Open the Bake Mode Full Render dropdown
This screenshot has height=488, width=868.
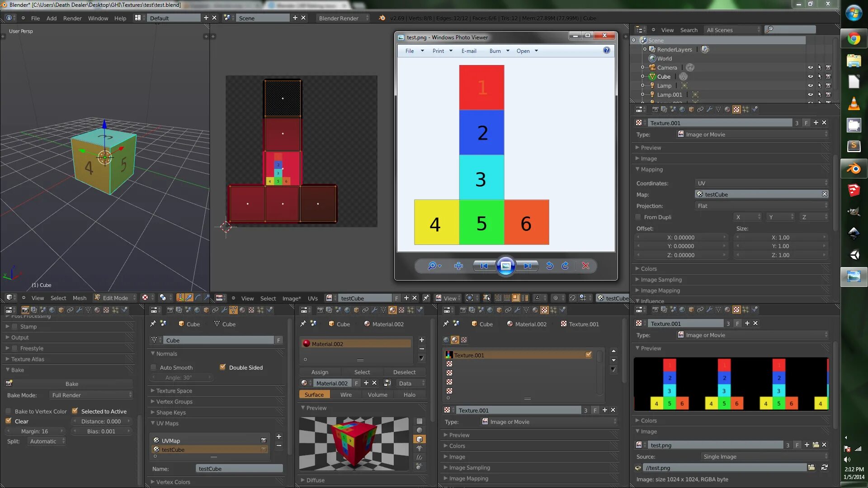tap(91, 395)
